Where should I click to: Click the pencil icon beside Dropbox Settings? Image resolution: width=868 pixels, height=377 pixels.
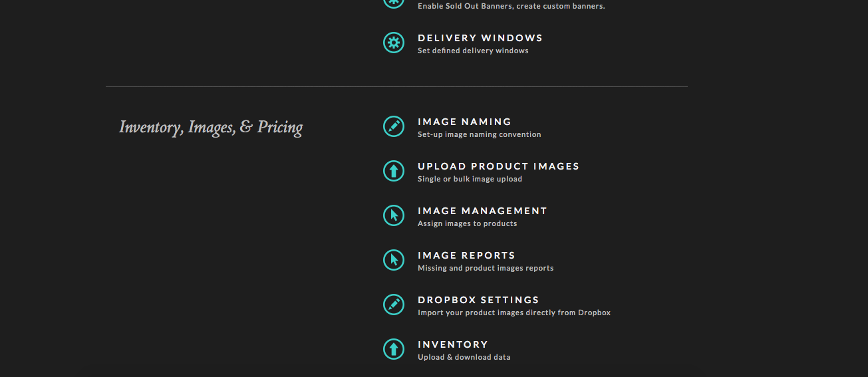click(x=394, y=305)
